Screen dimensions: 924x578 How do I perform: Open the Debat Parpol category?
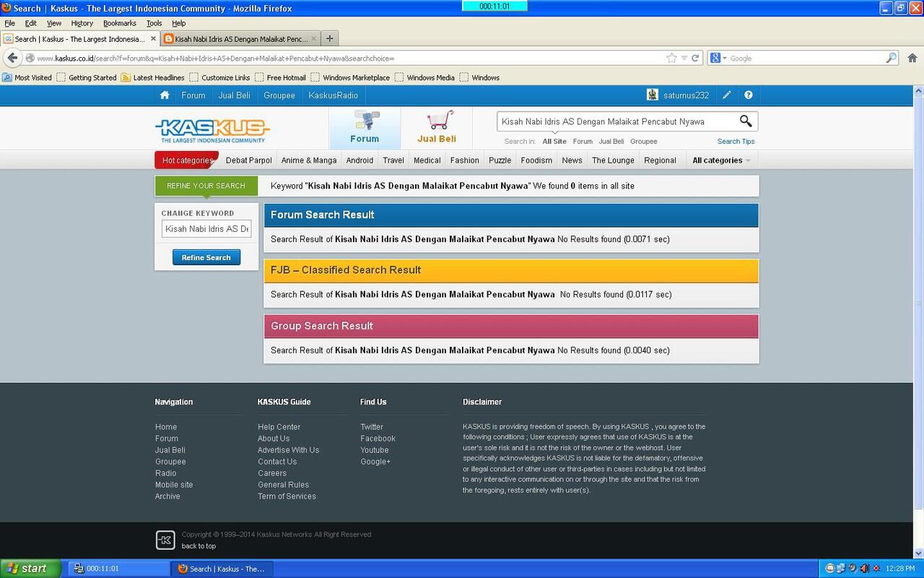[248, 160]
